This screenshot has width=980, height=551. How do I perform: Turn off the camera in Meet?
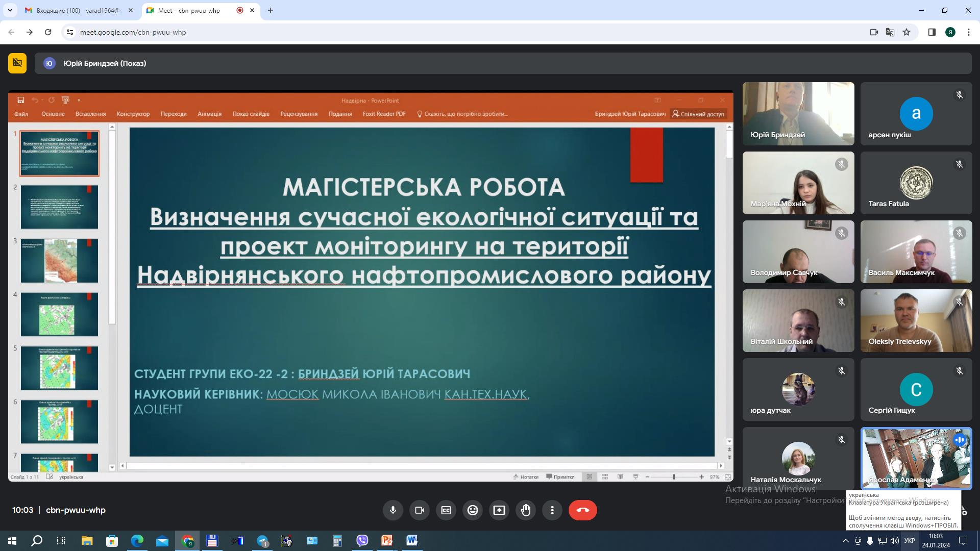(x=420, y=510)
